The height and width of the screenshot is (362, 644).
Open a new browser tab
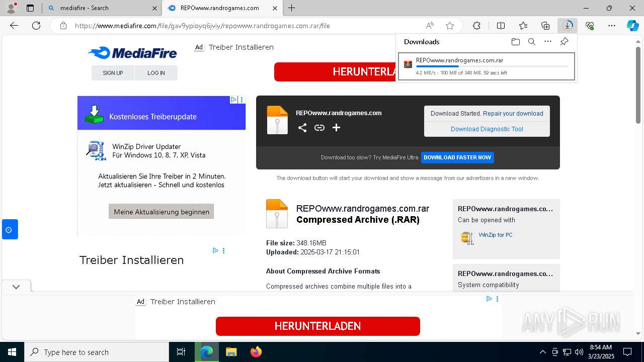[292, 8]
